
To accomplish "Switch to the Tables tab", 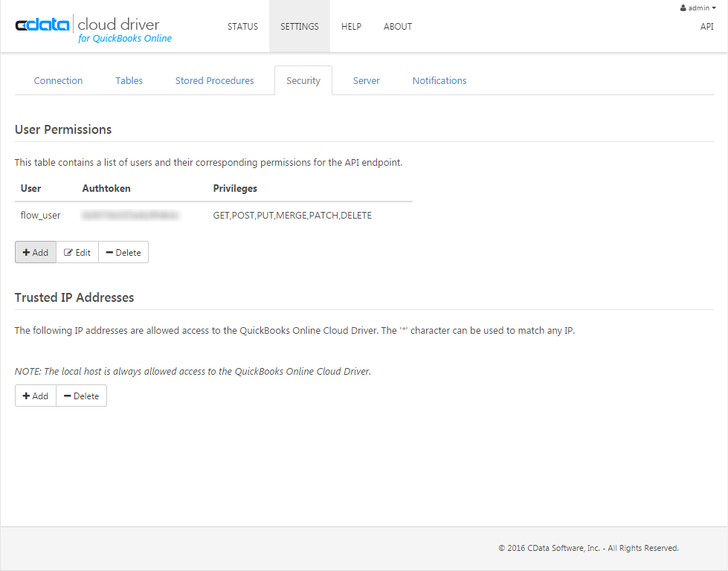I will pyautogui.click(x=129, y=81).
